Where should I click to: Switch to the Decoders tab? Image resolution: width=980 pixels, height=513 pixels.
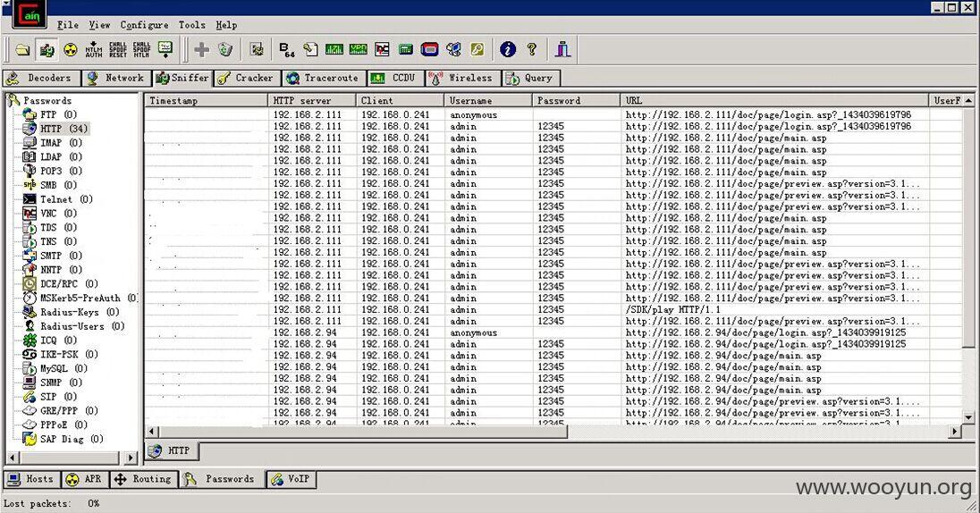[x=41, y=78]
